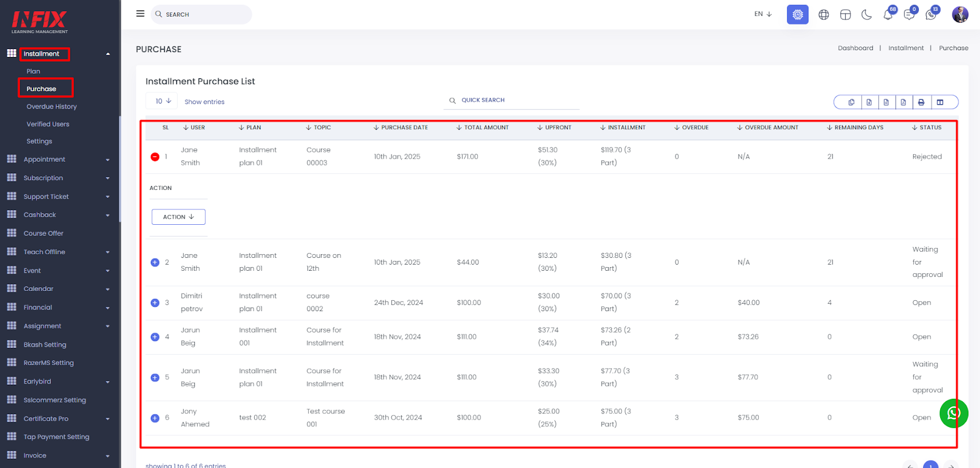Toggle dark mode moon icon
This screenshot has height=468, width=980.
pyautogui.click(x=867, y=15)
